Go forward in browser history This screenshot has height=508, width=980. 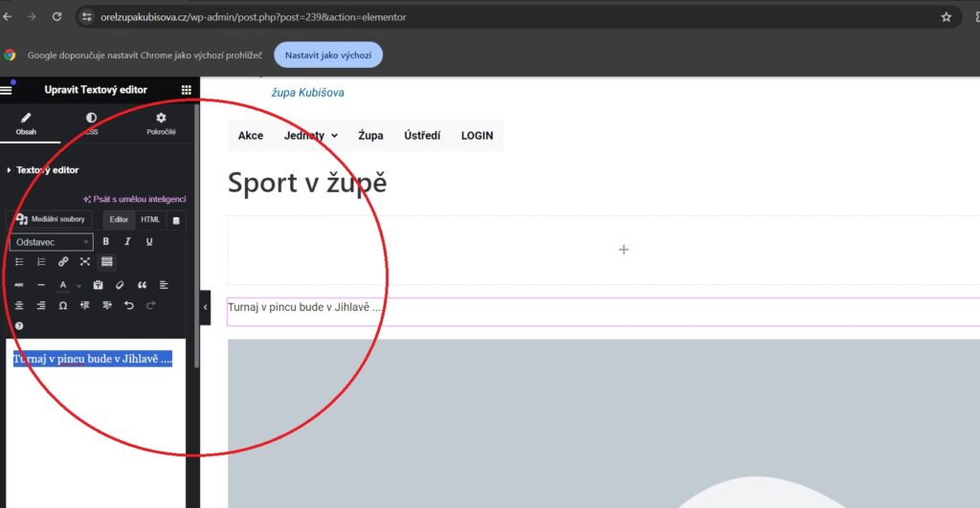tap(32, 17)
